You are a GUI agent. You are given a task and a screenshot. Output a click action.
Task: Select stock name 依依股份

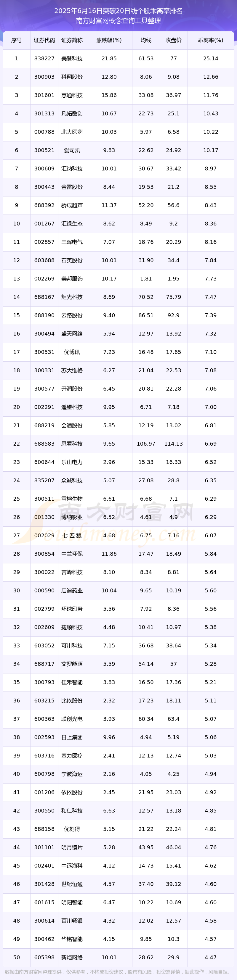(72, 792)
